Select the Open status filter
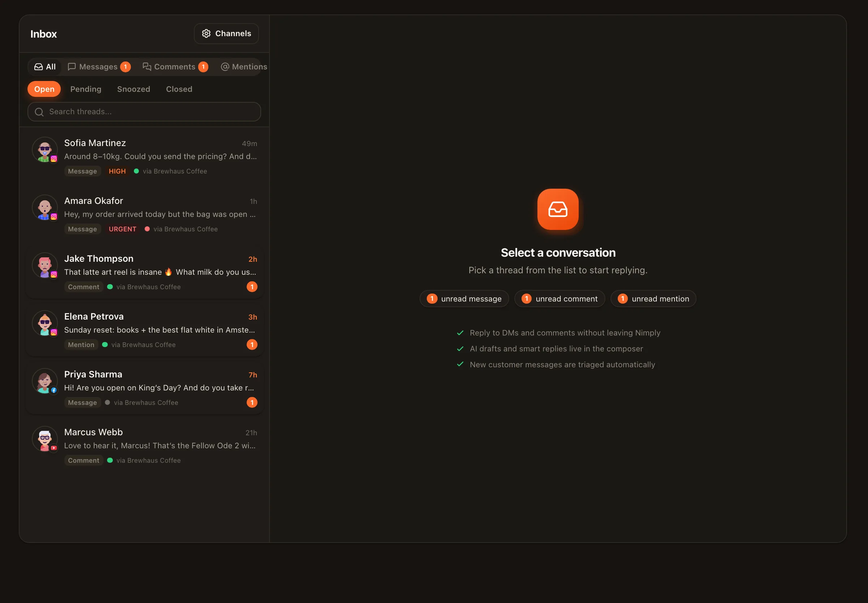Image resolution: width=868 pixels, height=603 pixels. click(x=44, y=89)
